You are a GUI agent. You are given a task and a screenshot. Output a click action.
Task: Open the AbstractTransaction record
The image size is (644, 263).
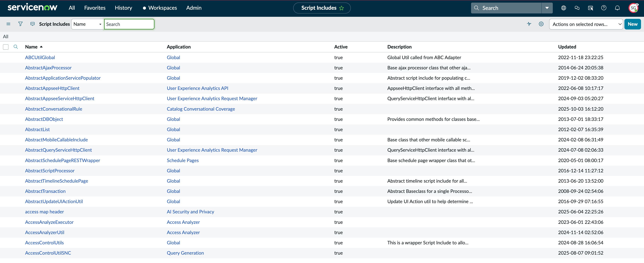tap(45, 191)
